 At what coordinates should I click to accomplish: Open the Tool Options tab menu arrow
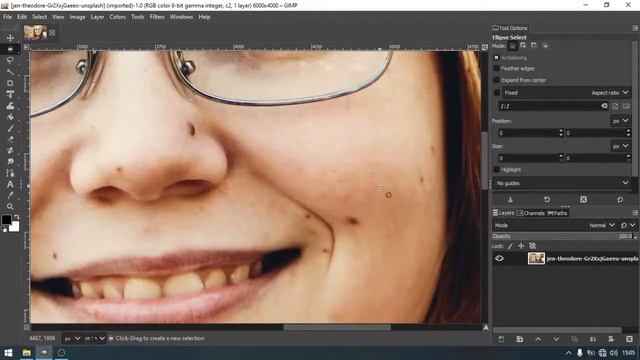[635, 28]
